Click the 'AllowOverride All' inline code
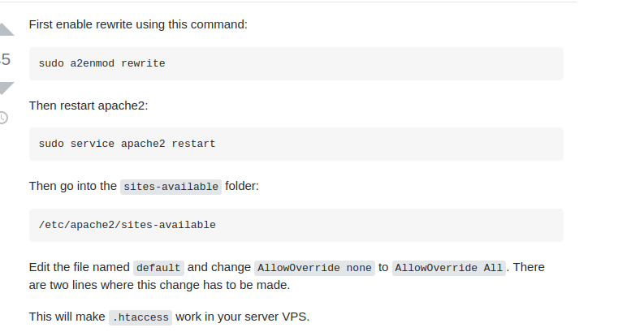This screenshot has height=332, width=644. 449,268
